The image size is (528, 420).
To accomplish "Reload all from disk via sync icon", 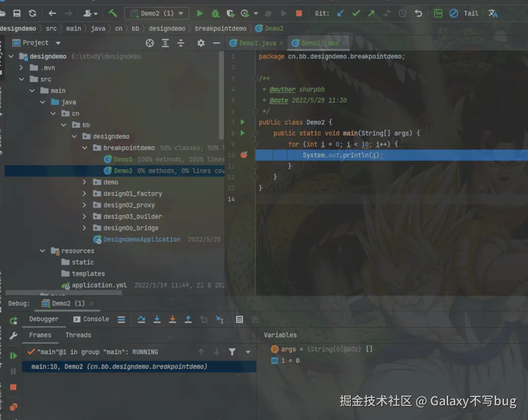I will point(32,14).
